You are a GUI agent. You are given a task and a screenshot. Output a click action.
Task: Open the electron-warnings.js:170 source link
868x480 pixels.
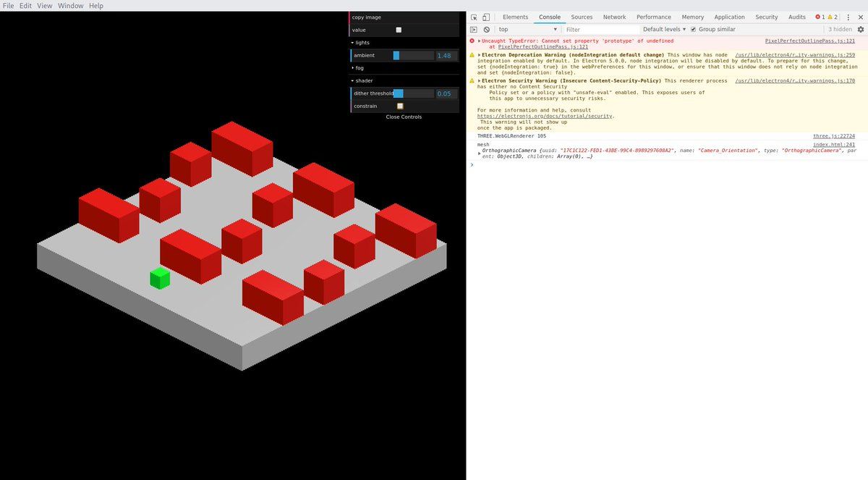point(795,81)
